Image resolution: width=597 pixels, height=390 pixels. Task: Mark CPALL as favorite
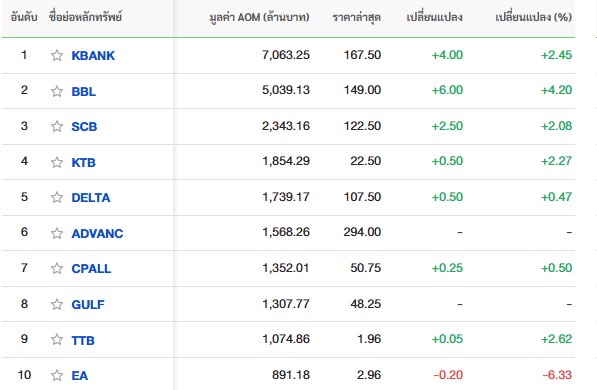57,269
